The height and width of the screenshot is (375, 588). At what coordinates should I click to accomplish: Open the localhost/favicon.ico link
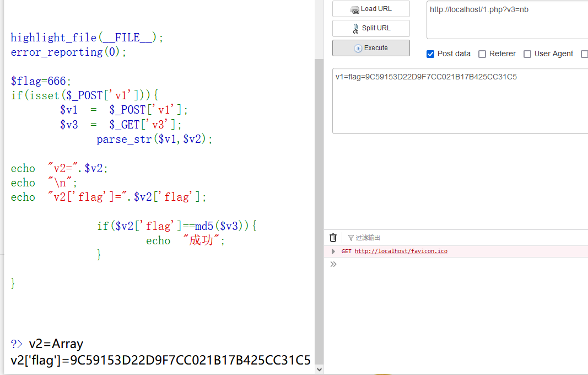401,251
